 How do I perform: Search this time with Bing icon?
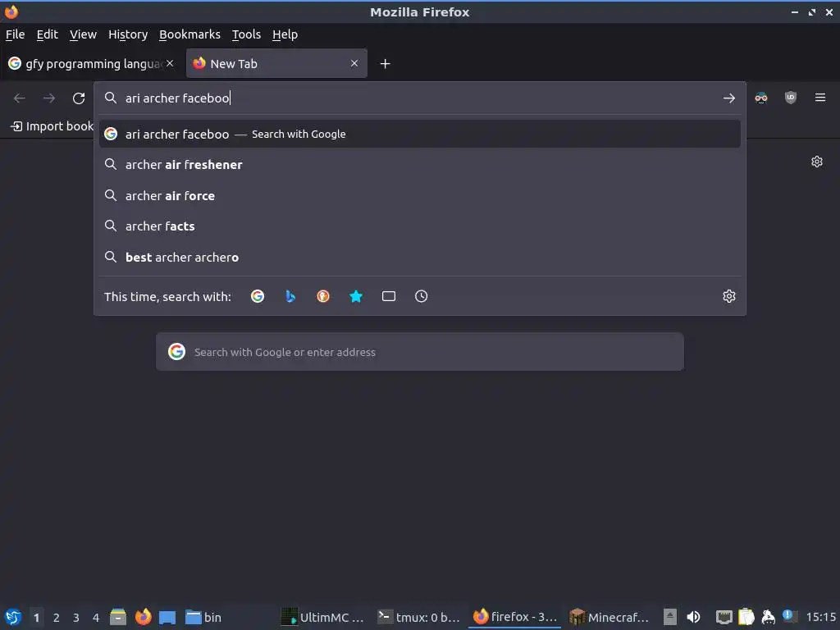click(290, 296)
